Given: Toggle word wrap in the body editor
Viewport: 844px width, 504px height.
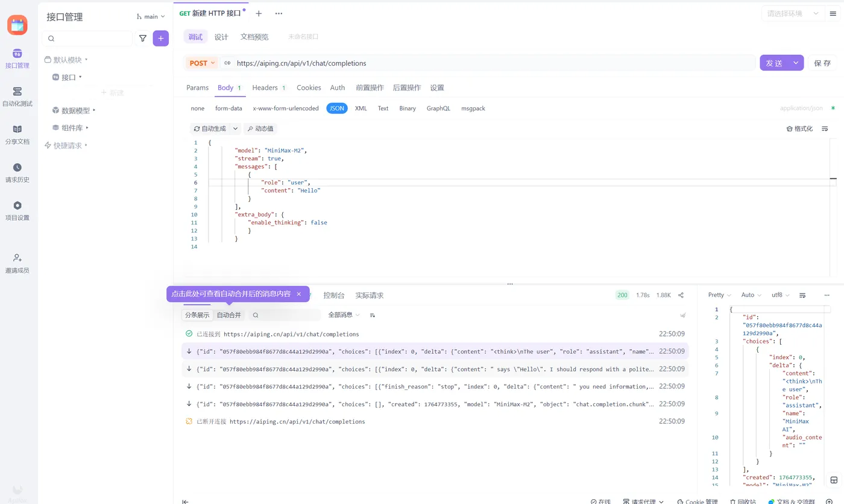Looking at the screenshot, I should click(825, 128).
